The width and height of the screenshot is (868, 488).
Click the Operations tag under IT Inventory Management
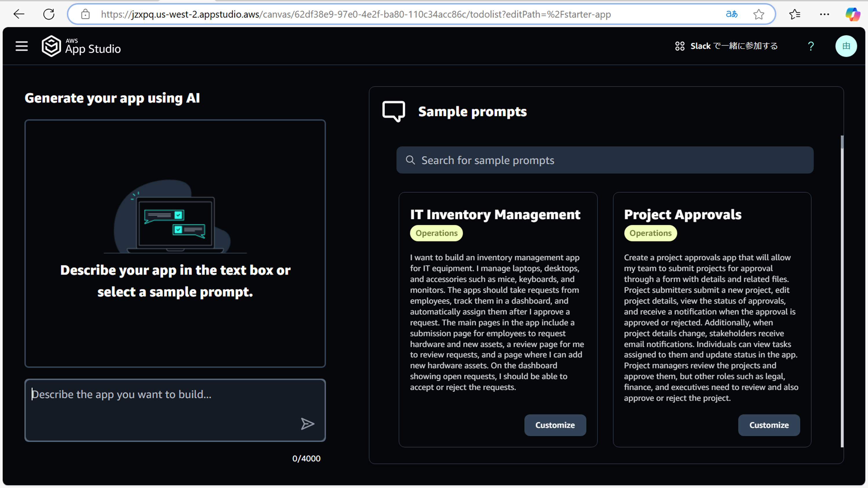coord(436,233)
